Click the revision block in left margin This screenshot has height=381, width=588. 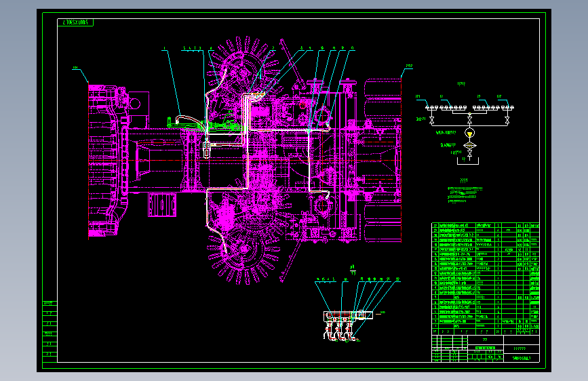(x=50, y=332)
